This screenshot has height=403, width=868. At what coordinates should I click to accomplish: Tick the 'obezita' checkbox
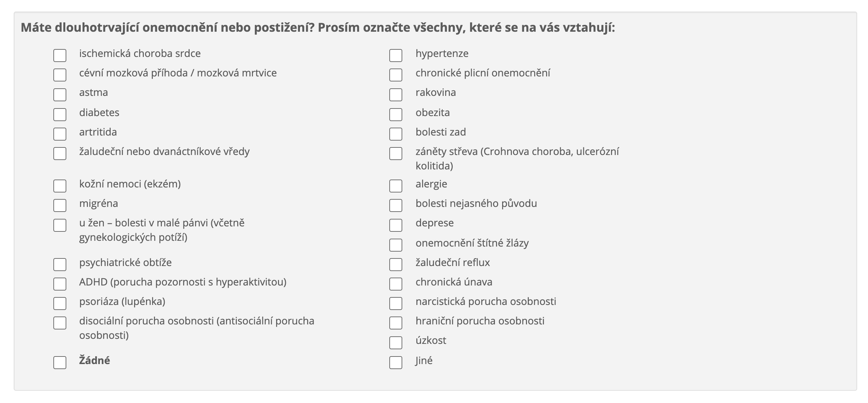pyautogui.click(x=396, y=115)
